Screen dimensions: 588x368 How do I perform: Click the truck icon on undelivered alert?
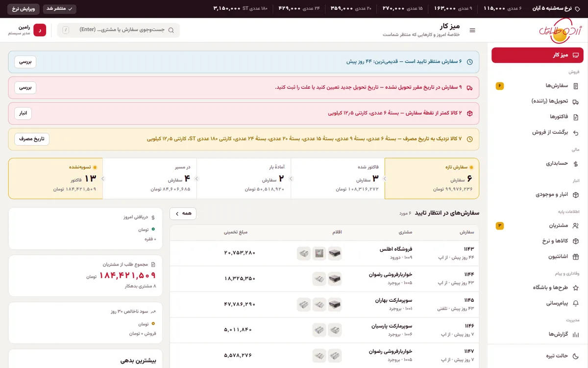click(x=469, y=87)
